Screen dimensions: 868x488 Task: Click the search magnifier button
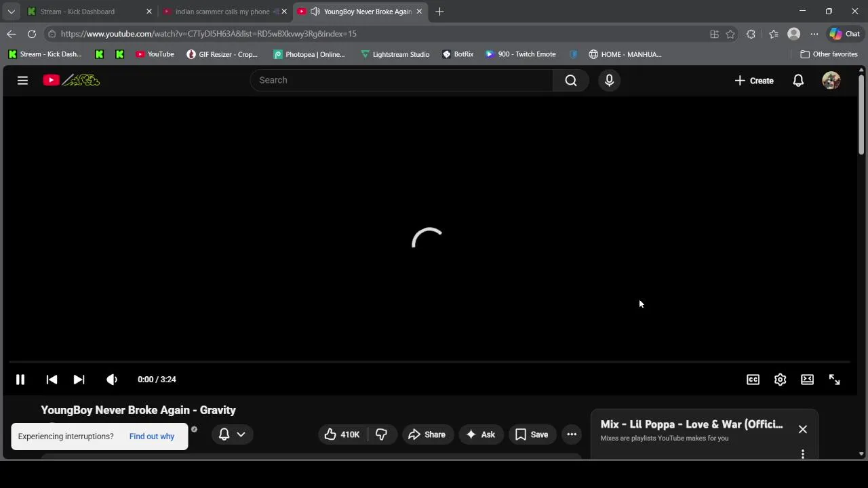point(570,81)
